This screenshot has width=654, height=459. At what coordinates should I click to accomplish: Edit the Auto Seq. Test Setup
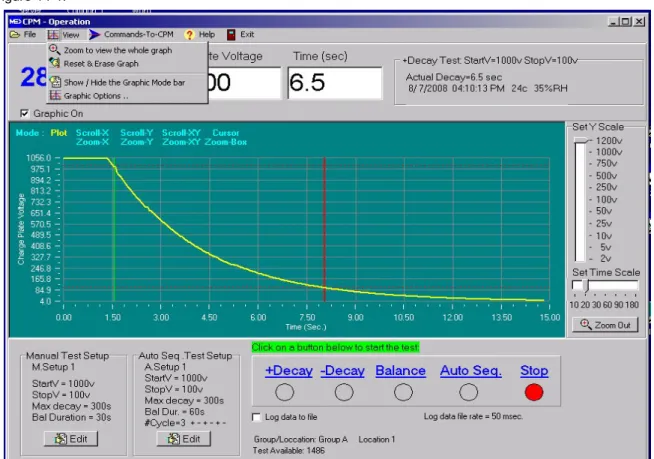tap(184, 439)
